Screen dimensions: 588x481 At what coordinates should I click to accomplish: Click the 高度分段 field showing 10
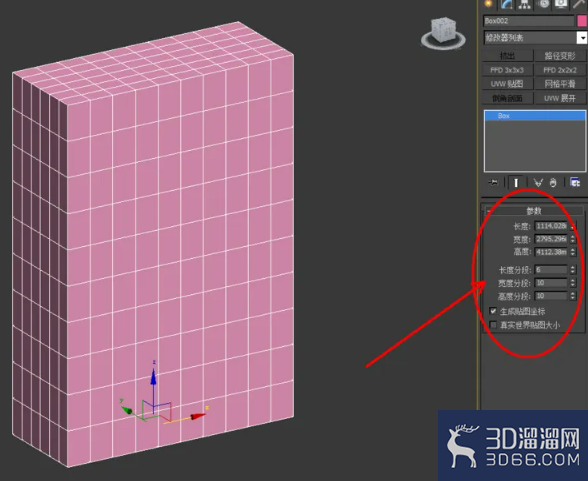coord(551,296)
